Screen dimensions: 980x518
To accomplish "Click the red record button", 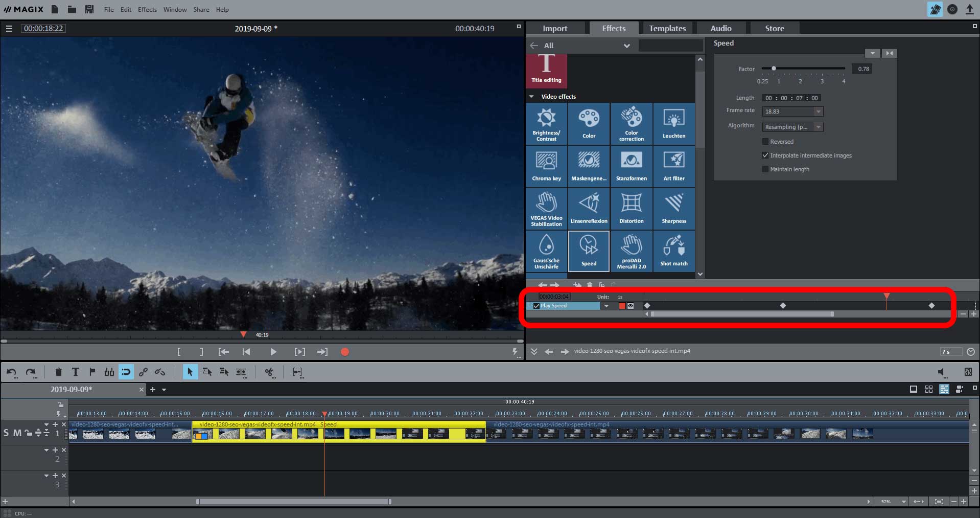I will (345, 352).
